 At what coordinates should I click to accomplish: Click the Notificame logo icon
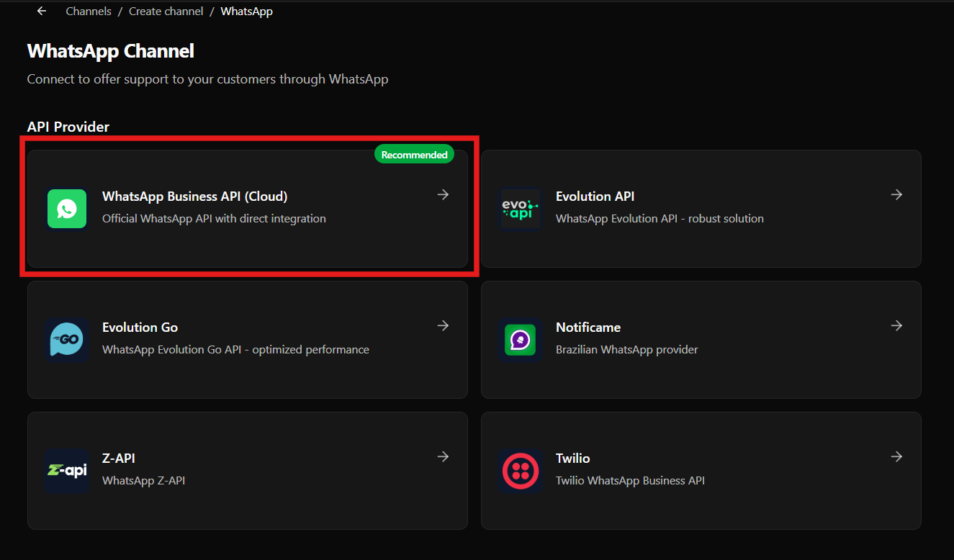point(521,340)
